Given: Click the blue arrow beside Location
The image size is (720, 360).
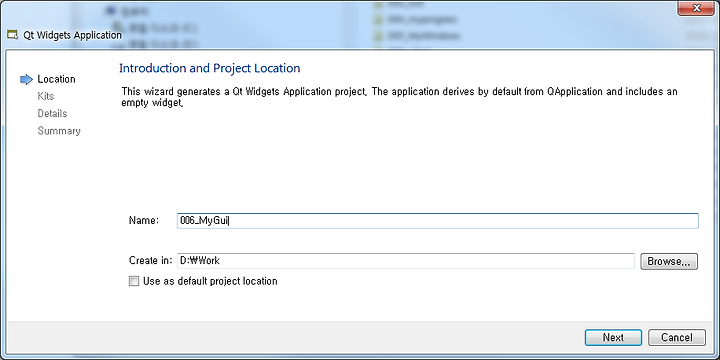Looking at the screenshot, I should tap(27, 79).
